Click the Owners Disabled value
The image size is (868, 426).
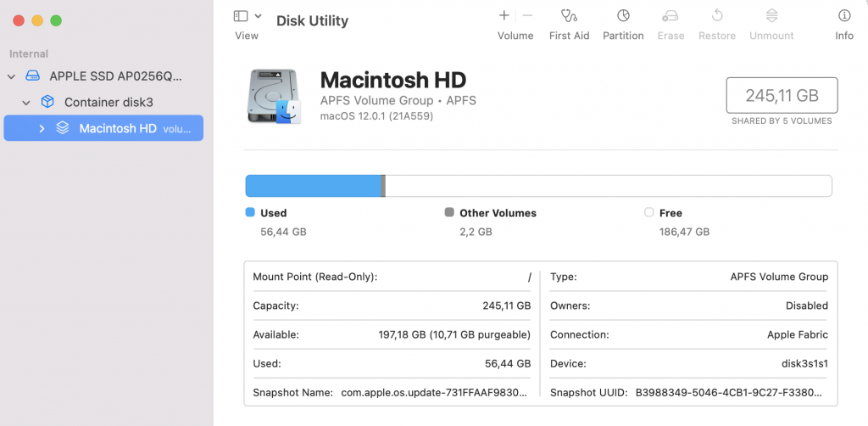pyautogui.click(x=807, y=305)
